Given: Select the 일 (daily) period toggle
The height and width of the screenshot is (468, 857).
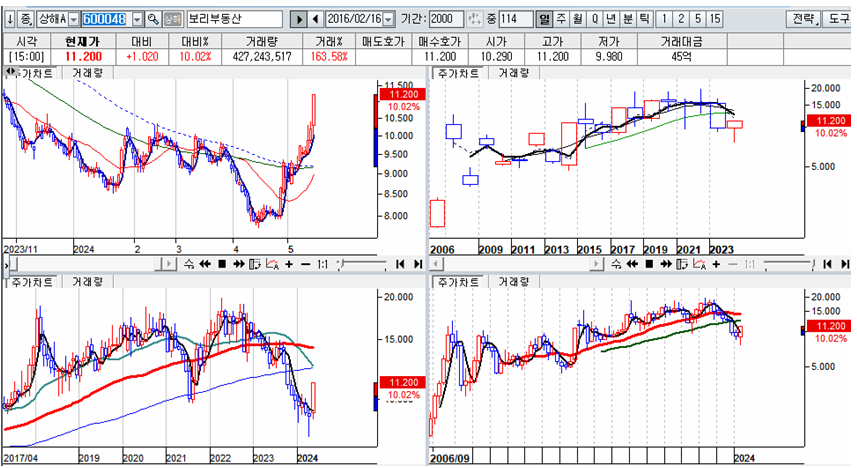Looking at the screenshot, I should 544,19.
